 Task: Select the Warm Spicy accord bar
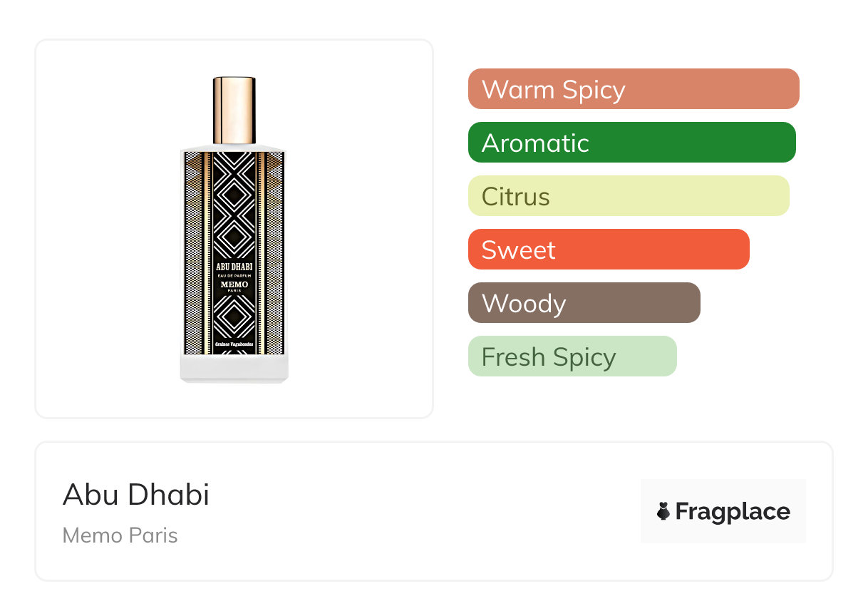coord(633,89)
